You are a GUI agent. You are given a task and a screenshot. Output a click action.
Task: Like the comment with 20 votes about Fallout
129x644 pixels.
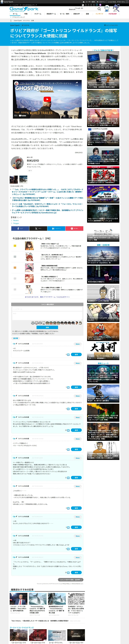[68, 430]
